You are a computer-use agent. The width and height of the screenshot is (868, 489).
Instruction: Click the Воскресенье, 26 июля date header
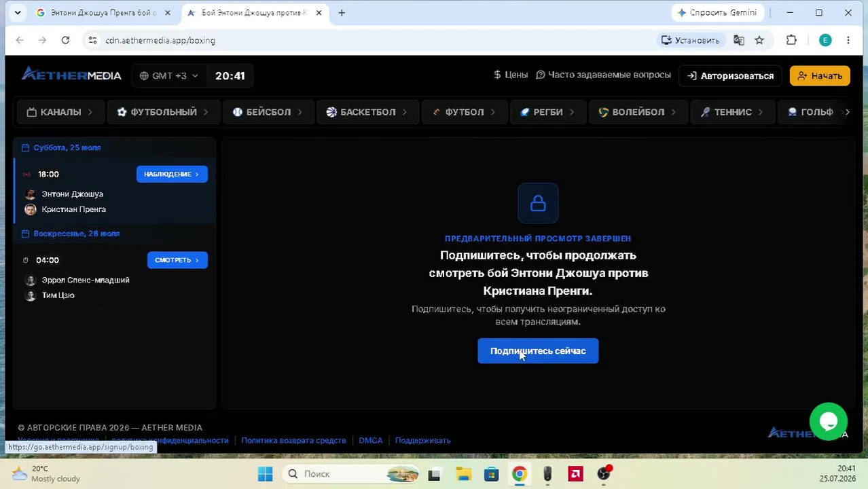[x=76, y=234]
